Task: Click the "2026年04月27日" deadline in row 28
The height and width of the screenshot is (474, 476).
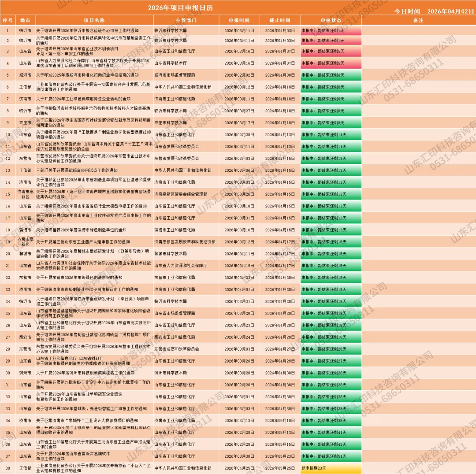Action: (x=280, y=349)
